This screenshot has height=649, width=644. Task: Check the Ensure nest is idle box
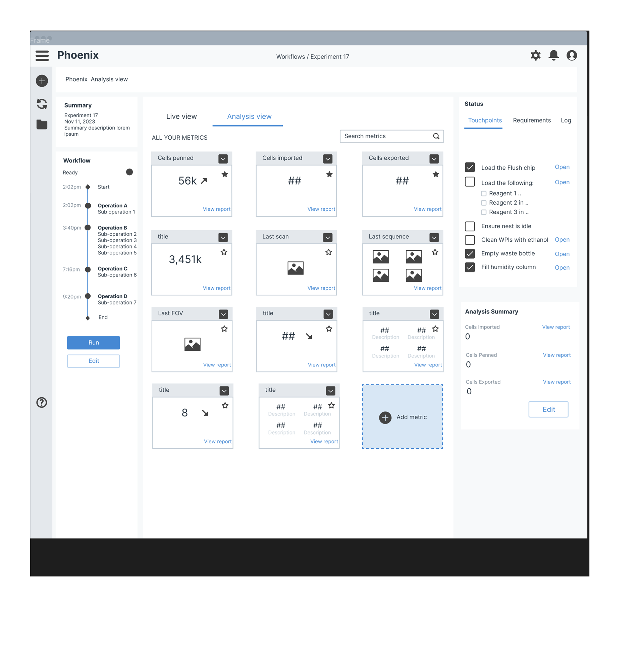point(470,227)
